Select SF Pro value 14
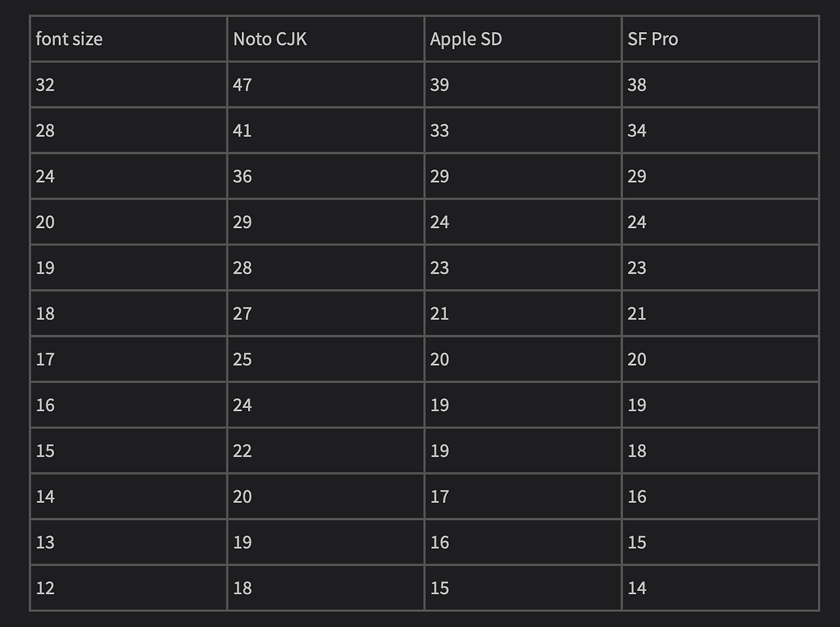 pos(721,588)
